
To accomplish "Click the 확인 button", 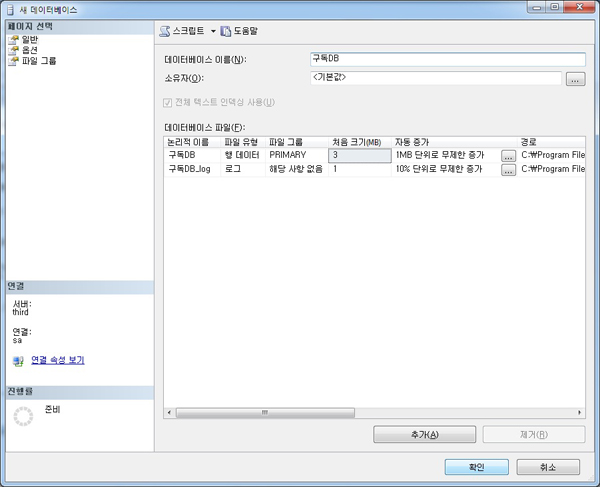I will pyautogui.click(x=477, y=467).
